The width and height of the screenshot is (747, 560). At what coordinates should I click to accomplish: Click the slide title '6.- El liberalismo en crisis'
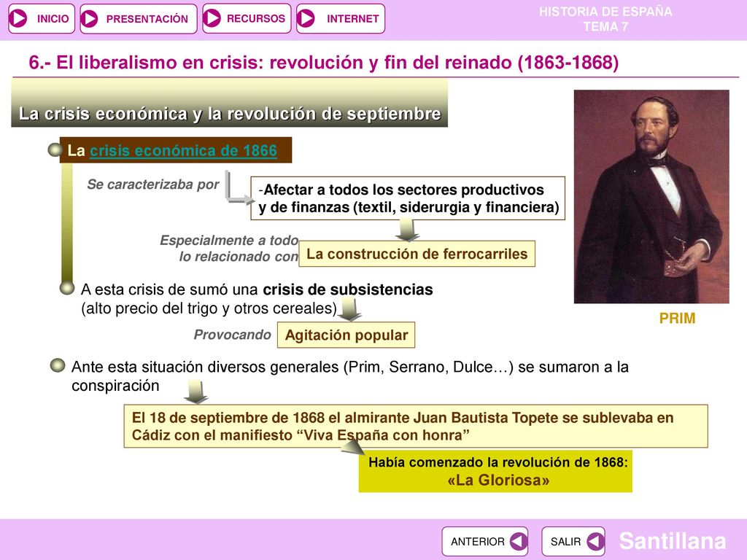[x=324, y=63]
